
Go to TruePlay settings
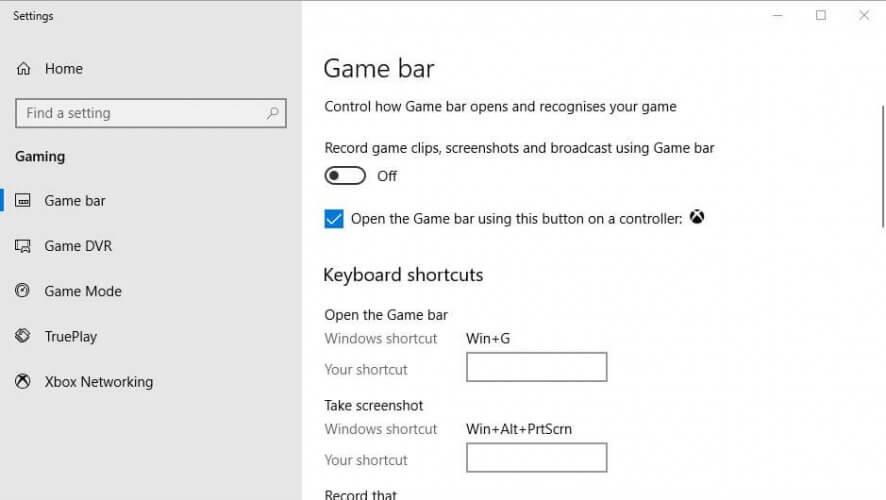(71, 336)
